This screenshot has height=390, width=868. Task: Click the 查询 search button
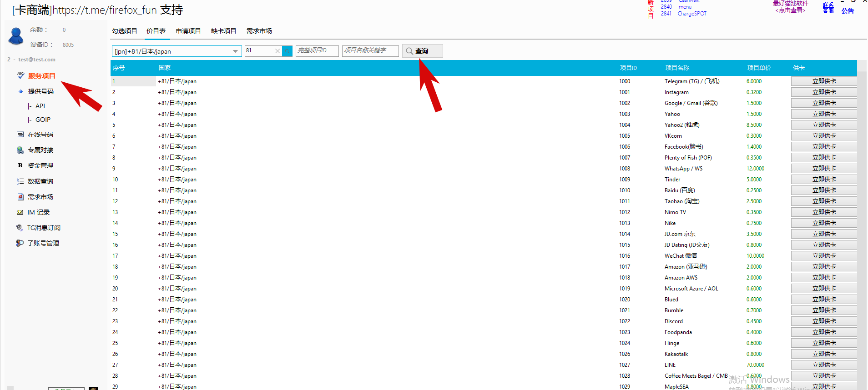(422, 51)
